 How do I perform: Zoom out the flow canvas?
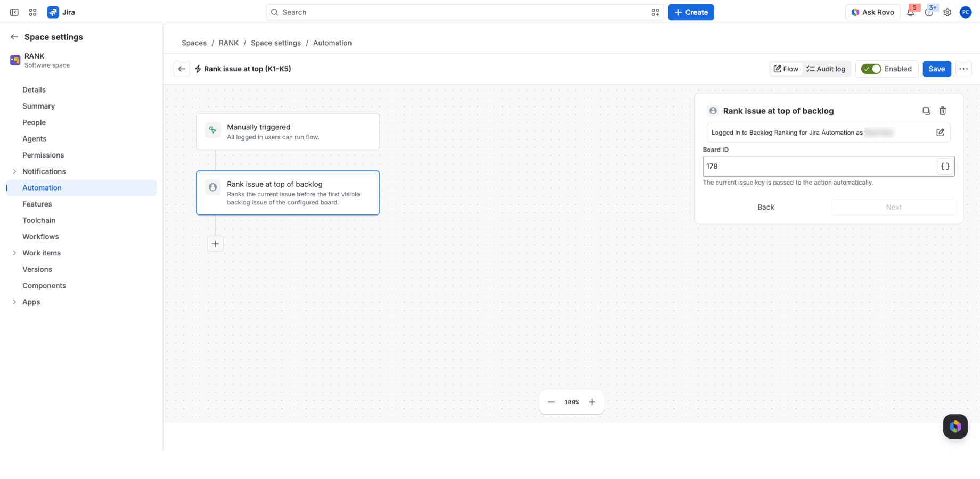551,402
